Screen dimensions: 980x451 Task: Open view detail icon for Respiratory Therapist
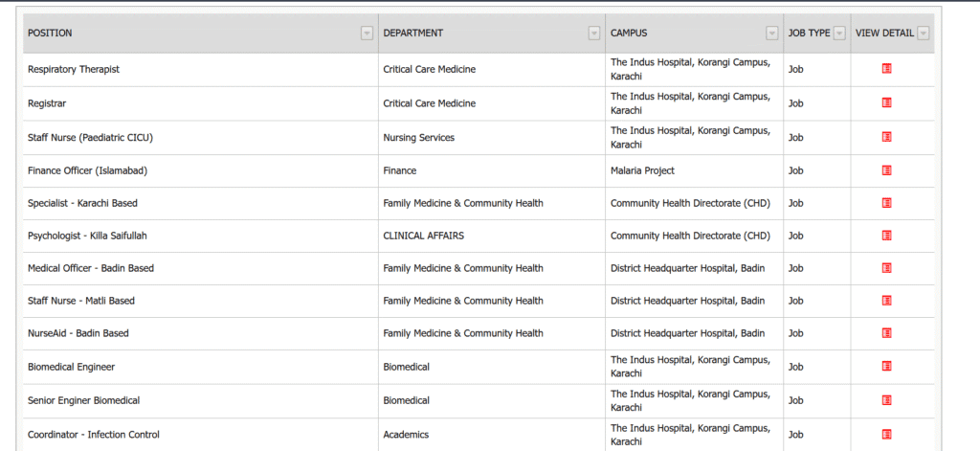886,69
